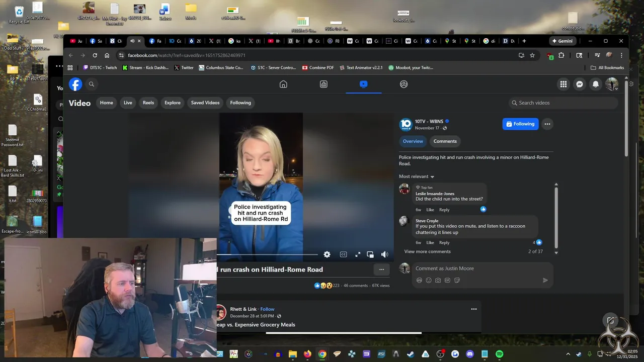Open the Chrome apps grid in bookmarks bar
This screenshot has width=644, height=362.
[70, 67]
